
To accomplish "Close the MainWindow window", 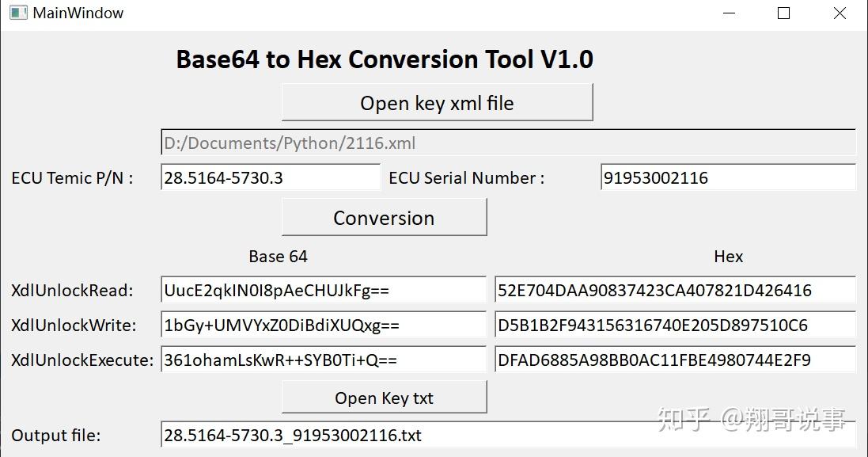I will coord(840,13).
